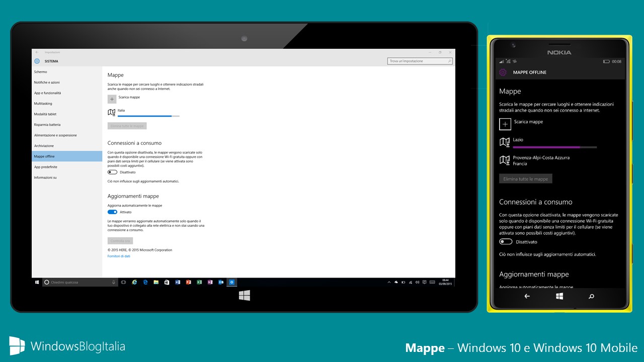Select Risparmia batteria in the sidebar
The image size is (644, 362).
pos(67,125)
